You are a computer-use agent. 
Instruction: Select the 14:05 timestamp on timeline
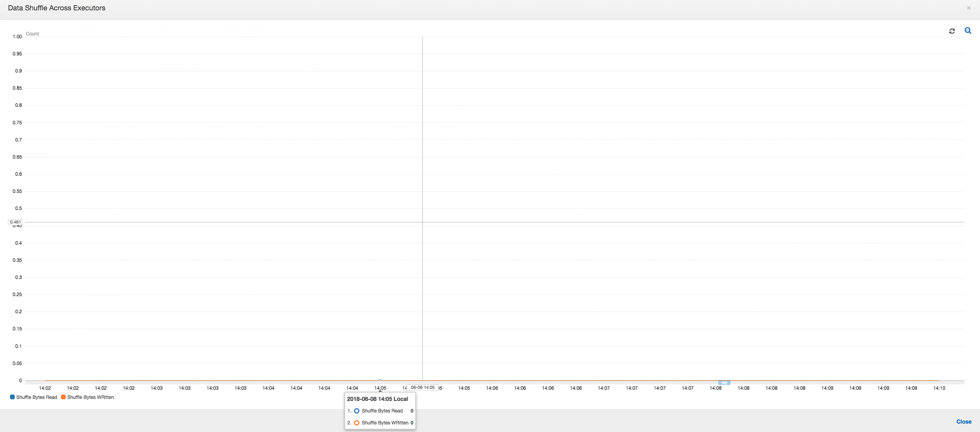pyautogui.click(x=380, y=388)
